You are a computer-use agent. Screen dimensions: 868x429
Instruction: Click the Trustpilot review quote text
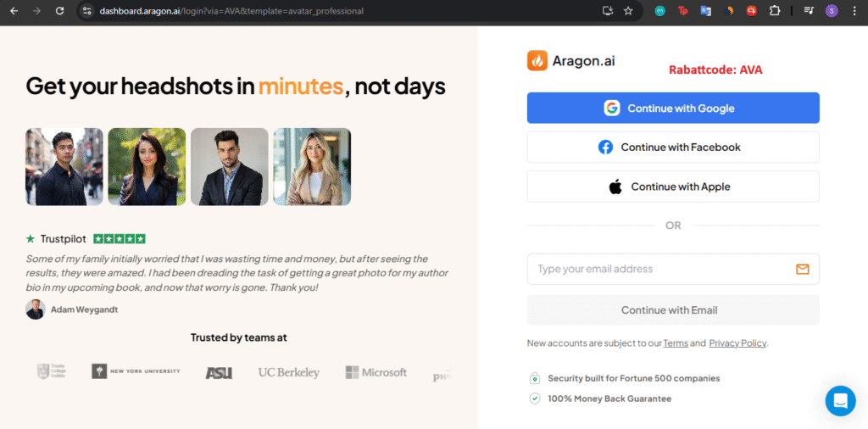237,274
